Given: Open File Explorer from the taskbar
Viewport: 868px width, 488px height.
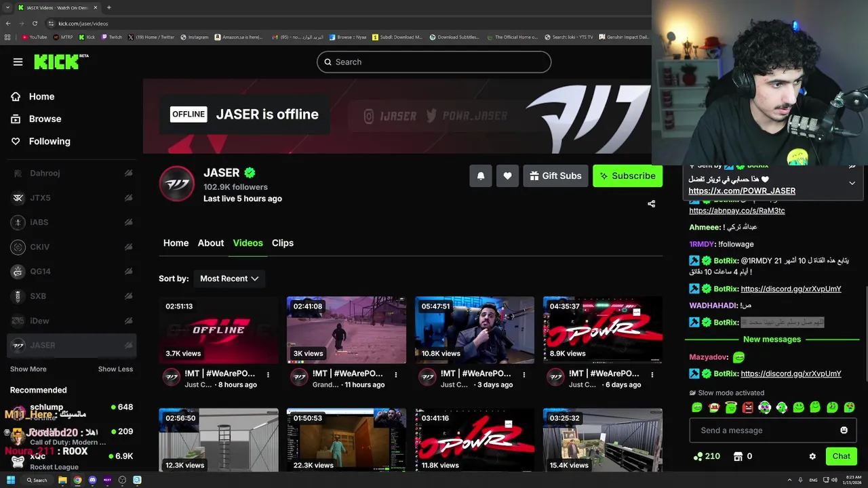Looking at the screenshot, I should click(x=62, y=480).
